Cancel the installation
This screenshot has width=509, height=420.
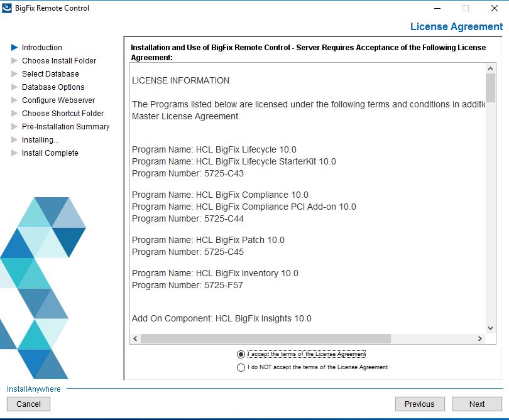tap(28, 404)
